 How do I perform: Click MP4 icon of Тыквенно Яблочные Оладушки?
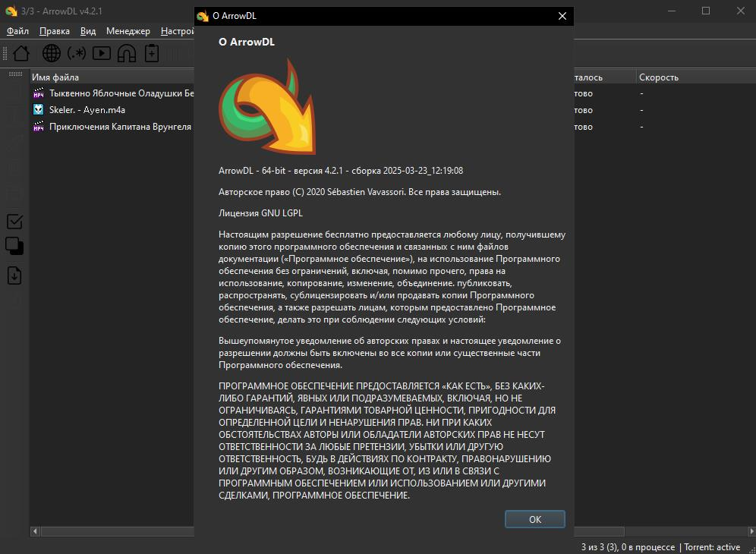39,93
